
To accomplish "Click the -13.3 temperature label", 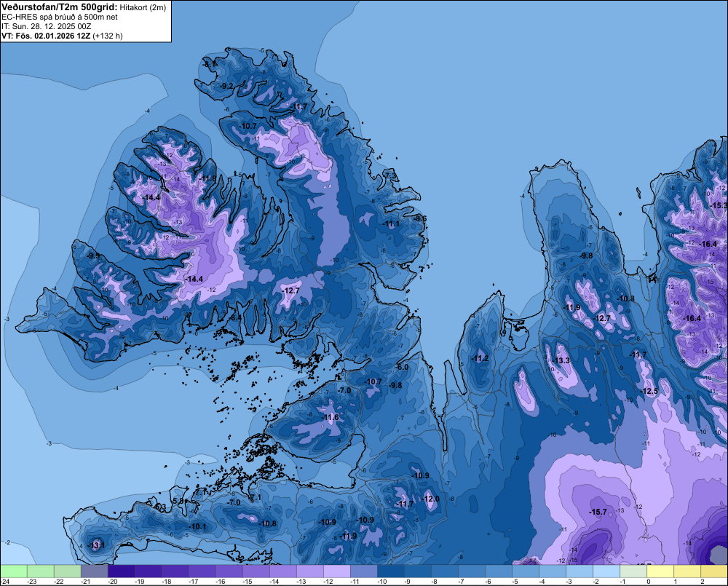I will click(x=561, y=360).
